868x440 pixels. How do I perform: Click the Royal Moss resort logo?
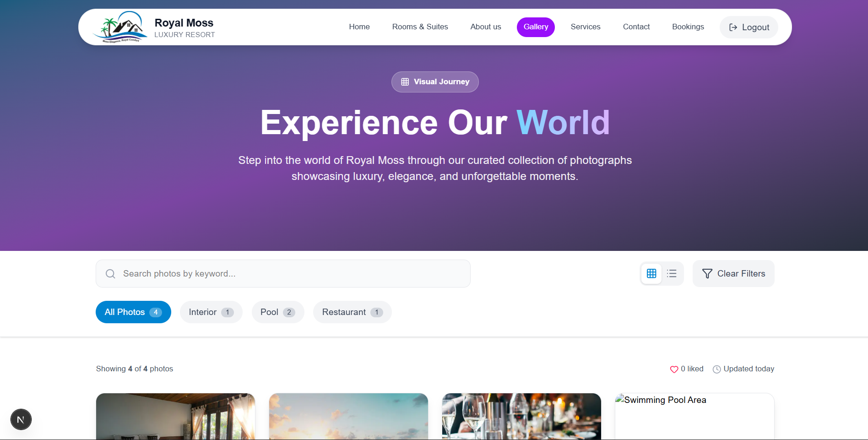[120, 27]
